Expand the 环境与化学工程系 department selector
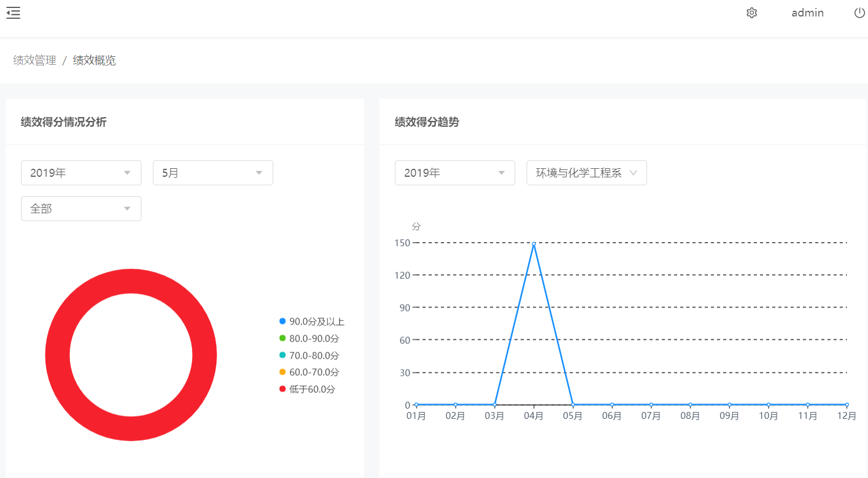868x478 pixels. pyautogui.click(x=586, y=173)
